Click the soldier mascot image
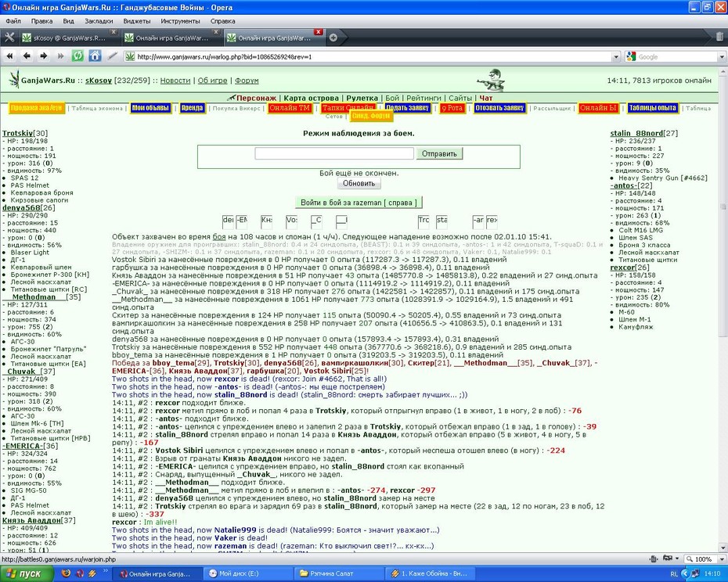This screenshot has width=728, height=582. point(492,81)
